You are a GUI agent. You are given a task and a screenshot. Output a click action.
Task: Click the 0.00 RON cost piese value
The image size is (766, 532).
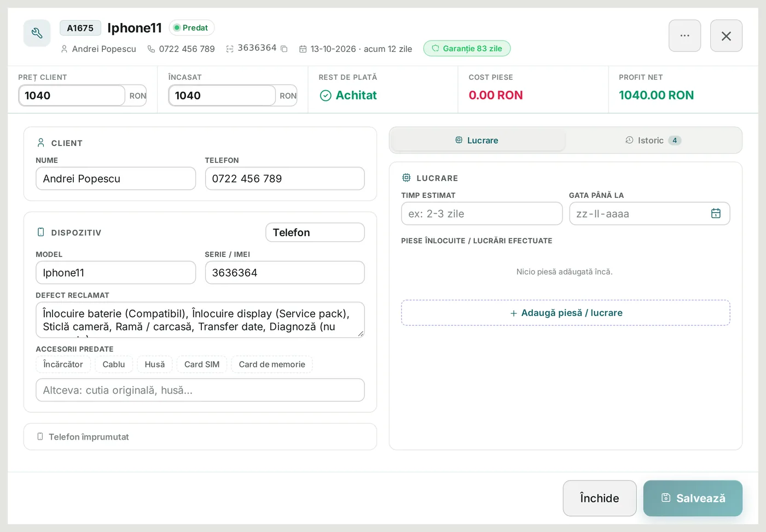point(496,95)
